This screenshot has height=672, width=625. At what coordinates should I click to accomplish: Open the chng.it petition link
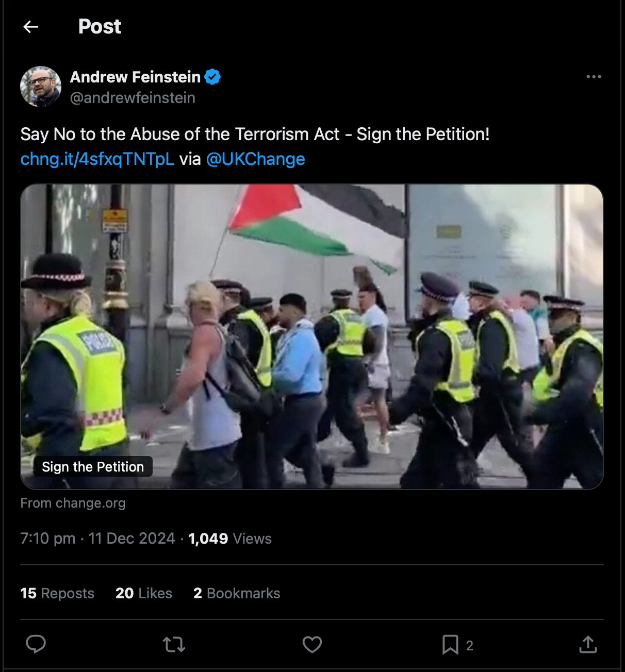[x=97, y=159]
